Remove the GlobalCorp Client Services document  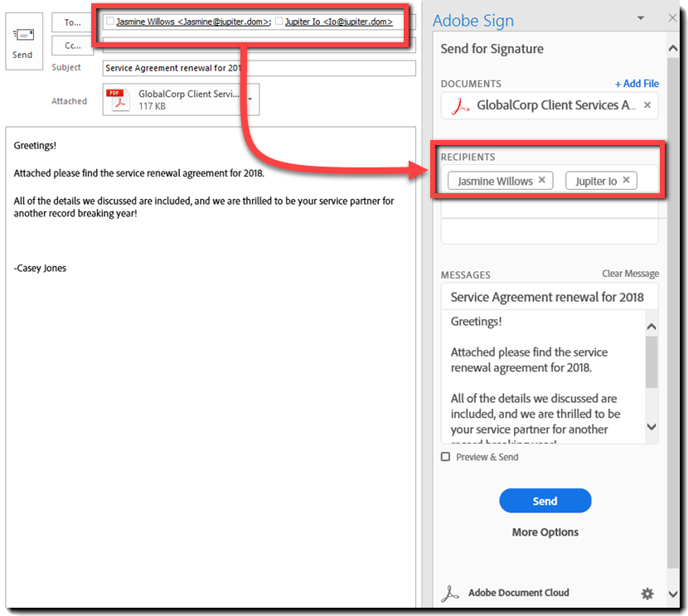click(647, 105)
